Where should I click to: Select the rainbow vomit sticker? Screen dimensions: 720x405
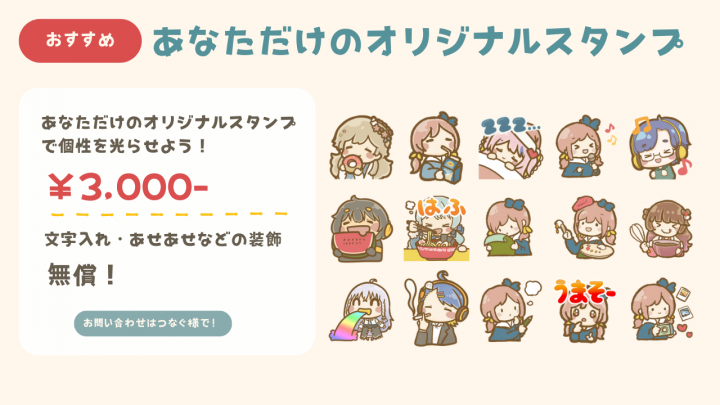point(361,310)
